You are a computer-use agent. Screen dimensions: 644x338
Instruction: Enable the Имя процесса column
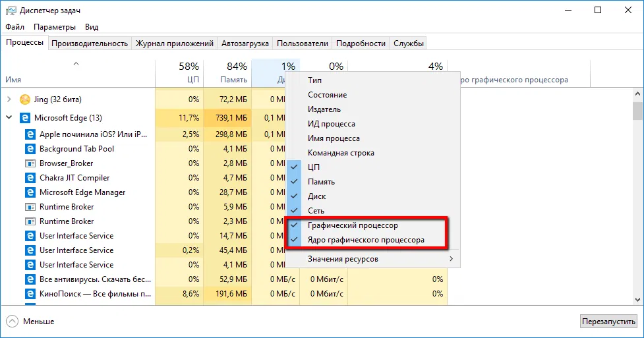pyautogui.click(x=372, y=138)
